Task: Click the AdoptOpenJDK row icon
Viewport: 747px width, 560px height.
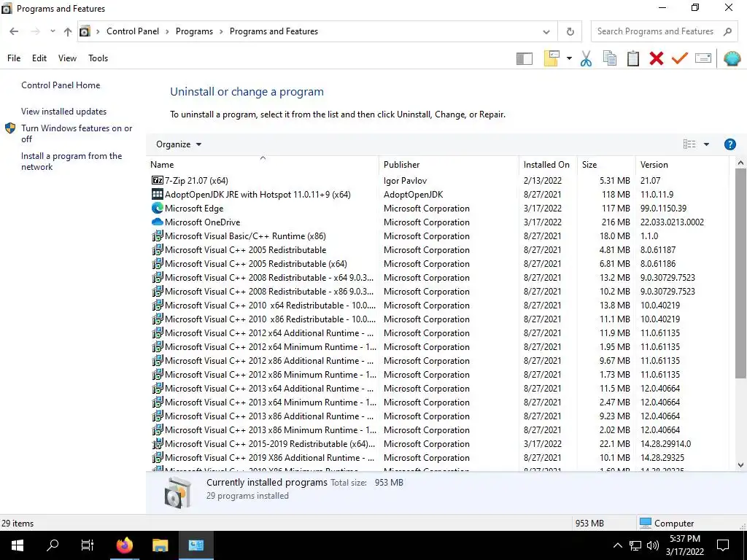Action: (x=158, y=194)
